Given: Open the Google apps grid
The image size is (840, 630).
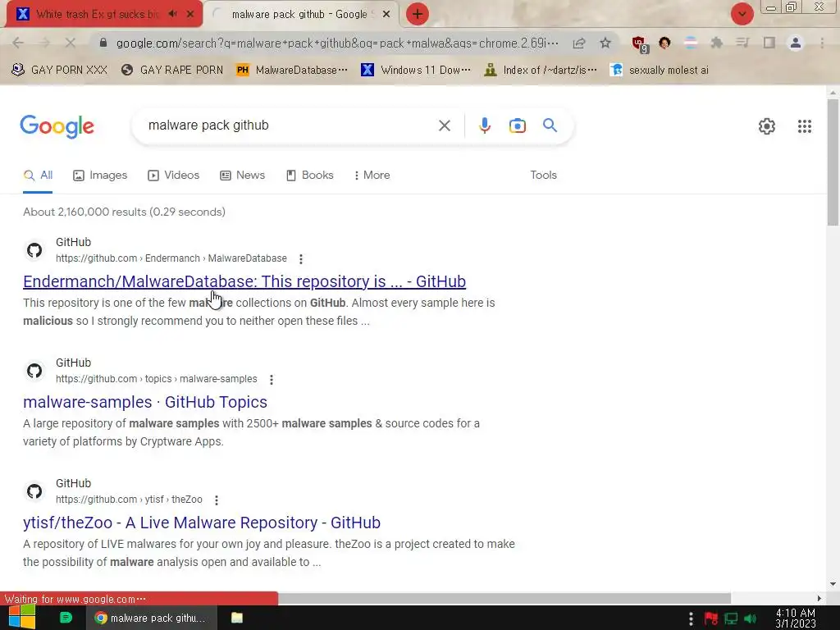Looking at the screenshot, I should point(805,126).
